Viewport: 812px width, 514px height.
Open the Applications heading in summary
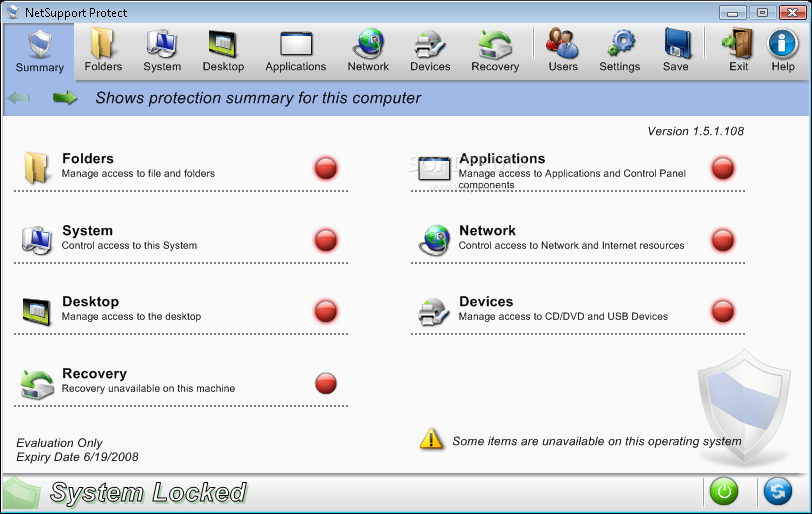(502, 158)
